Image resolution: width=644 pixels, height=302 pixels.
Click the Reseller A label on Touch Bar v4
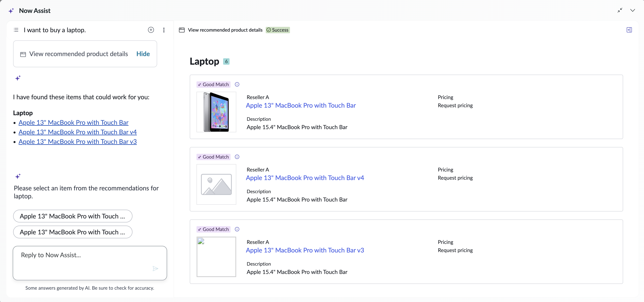tap(258, 170)
